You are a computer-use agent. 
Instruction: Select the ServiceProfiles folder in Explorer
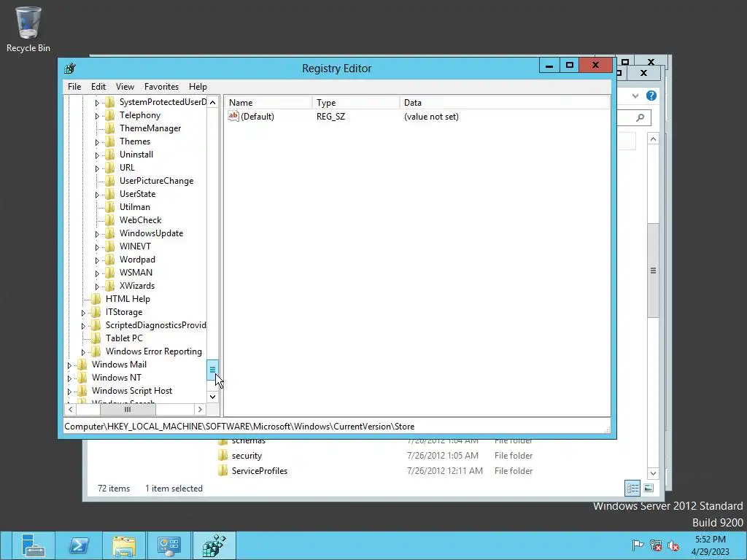tap(260, 471)
